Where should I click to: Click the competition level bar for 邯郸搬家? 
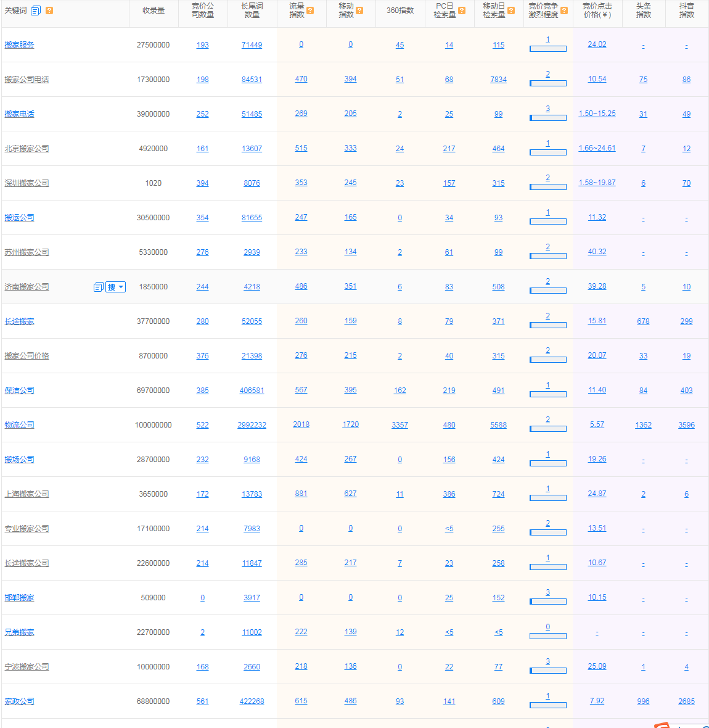pos(547,601)
